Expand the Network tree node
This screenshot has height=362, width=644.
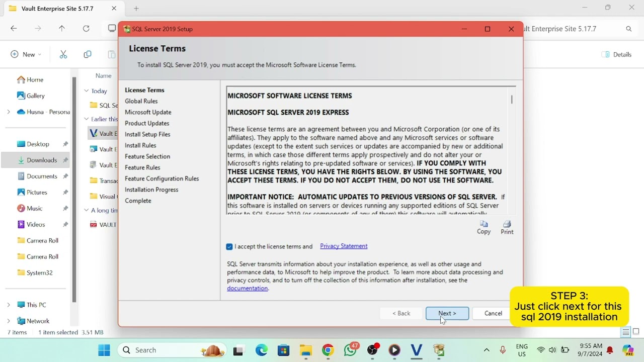pyautogui.click(x=9, y=321)
